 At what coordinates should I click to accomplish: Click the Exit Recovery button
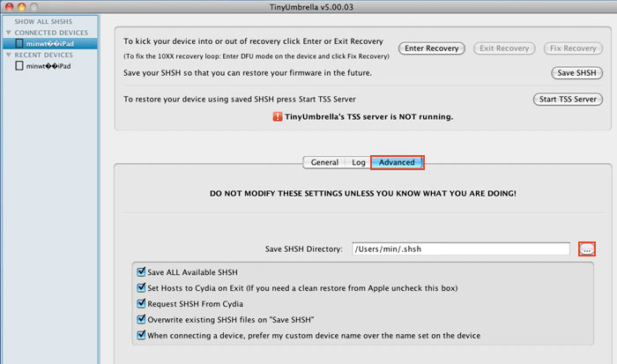pos(504,48)
